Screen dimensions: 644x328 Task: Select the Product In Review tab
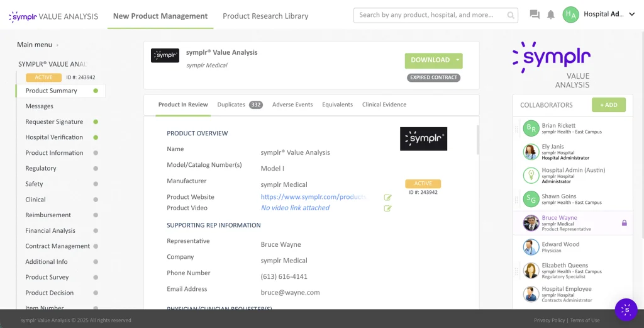point(183,105)
